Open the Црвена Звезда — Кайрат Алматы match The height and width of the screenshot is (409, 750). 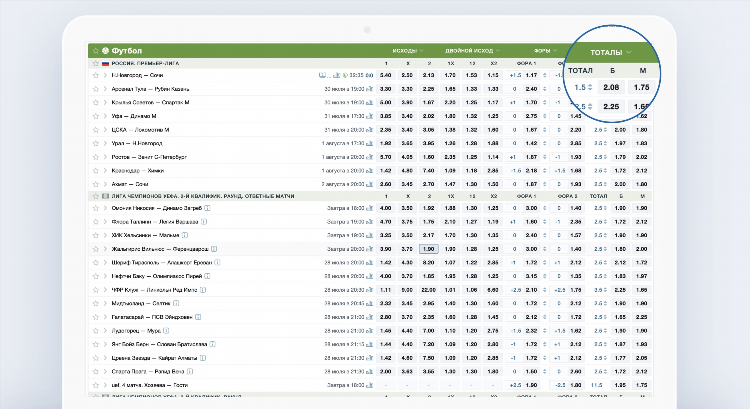[154, 358]
